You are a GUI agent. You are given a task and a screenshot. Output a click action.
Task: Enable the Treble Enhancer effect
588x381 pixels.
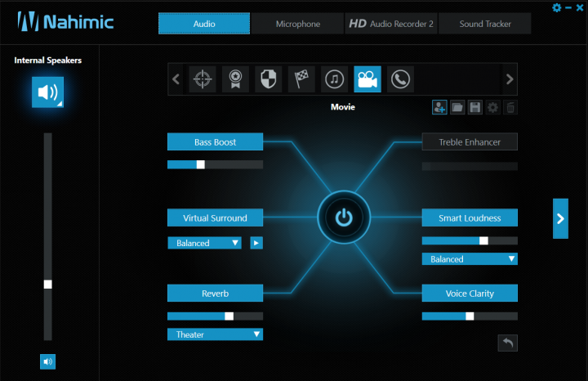coord(470,142)
